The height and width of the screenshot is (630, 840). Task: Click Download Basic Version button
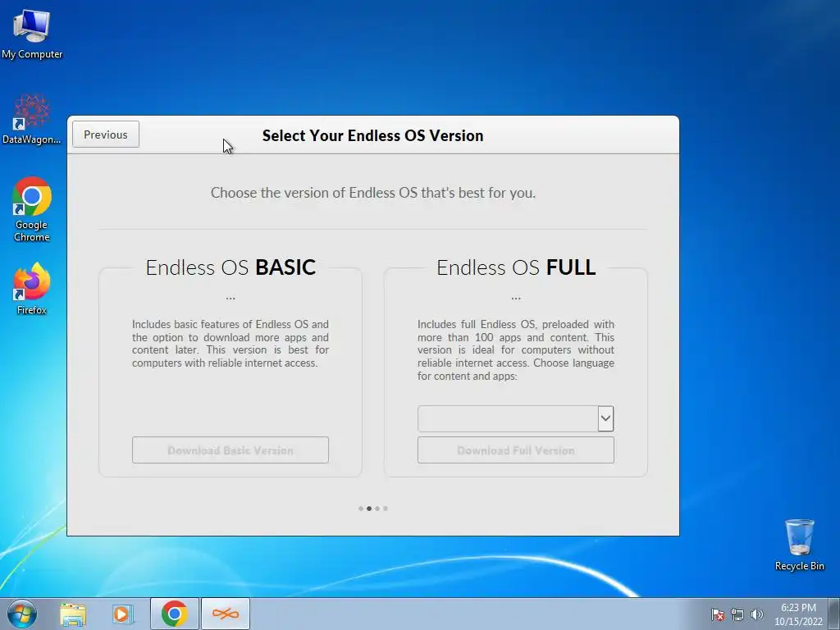[231, 450]
